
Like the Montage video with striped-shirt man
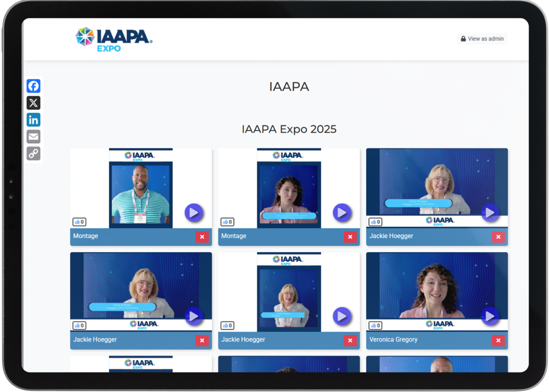(x=79, y=222)
